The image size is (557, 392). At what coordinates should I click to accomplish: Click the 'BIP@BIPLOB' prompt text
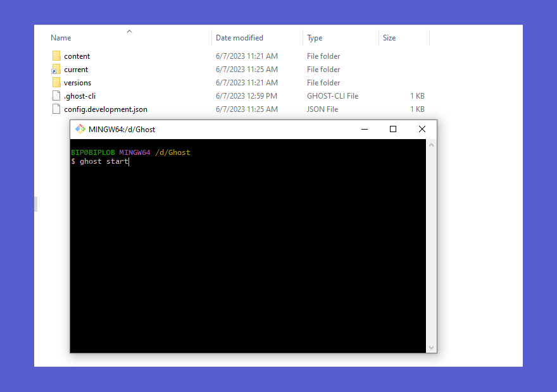tap(93, 152)
